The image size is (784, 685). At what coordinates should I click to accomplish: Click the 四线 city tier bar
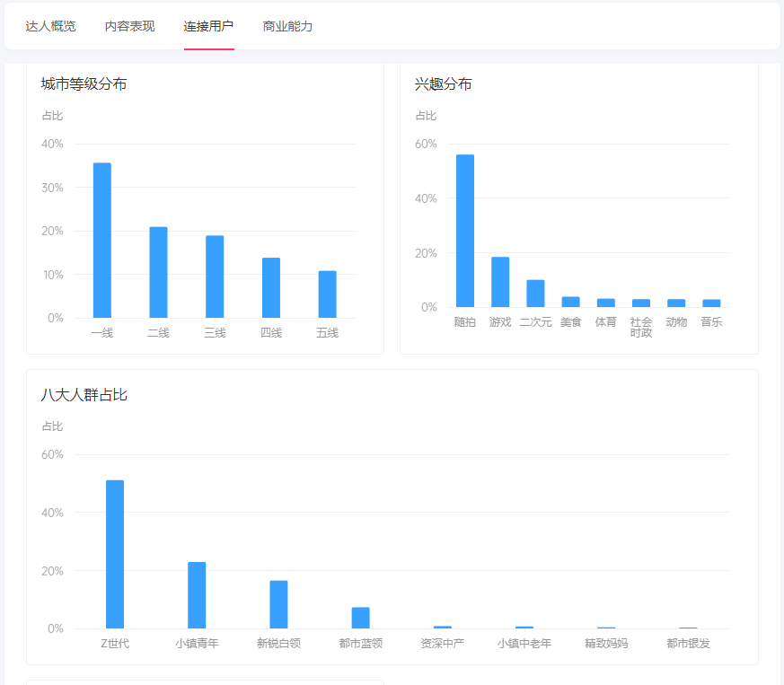pos(271,287)
